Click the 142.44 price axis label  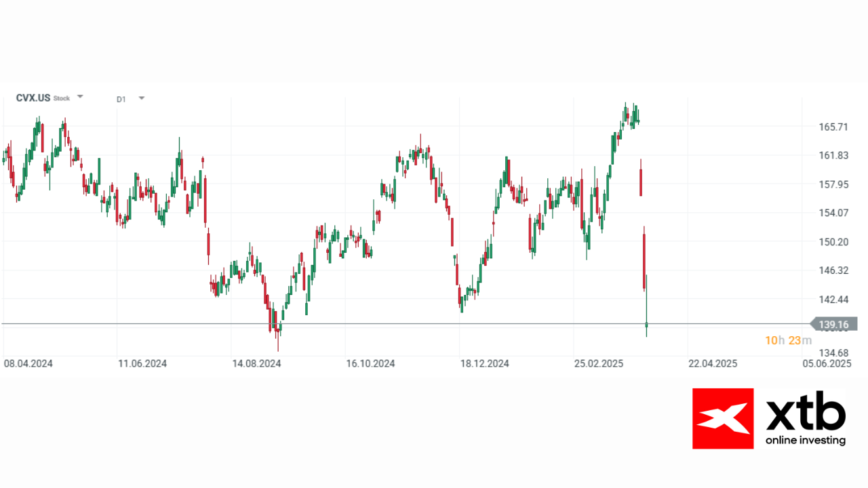tap(833, 300)
